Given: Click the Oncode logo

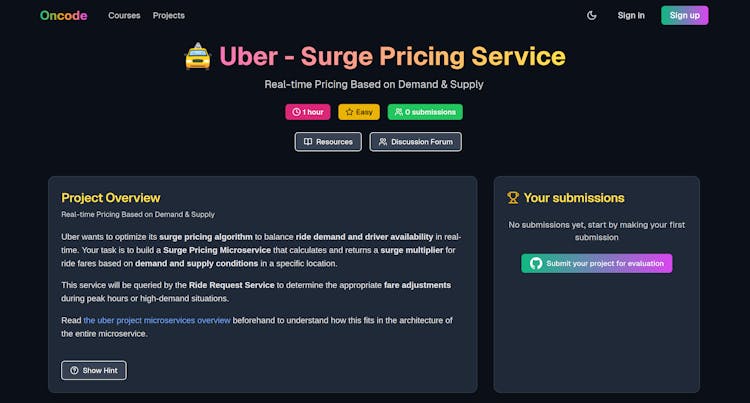Looking at the screenshot, I should coord(64,15).
